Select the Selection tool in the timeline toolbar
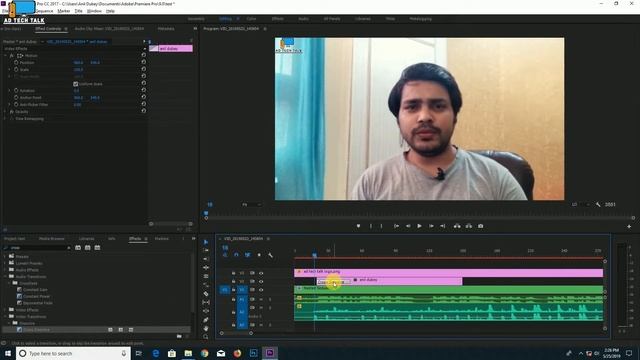The height and width of the screenshot is (360, 640). [x=206, y=242]
